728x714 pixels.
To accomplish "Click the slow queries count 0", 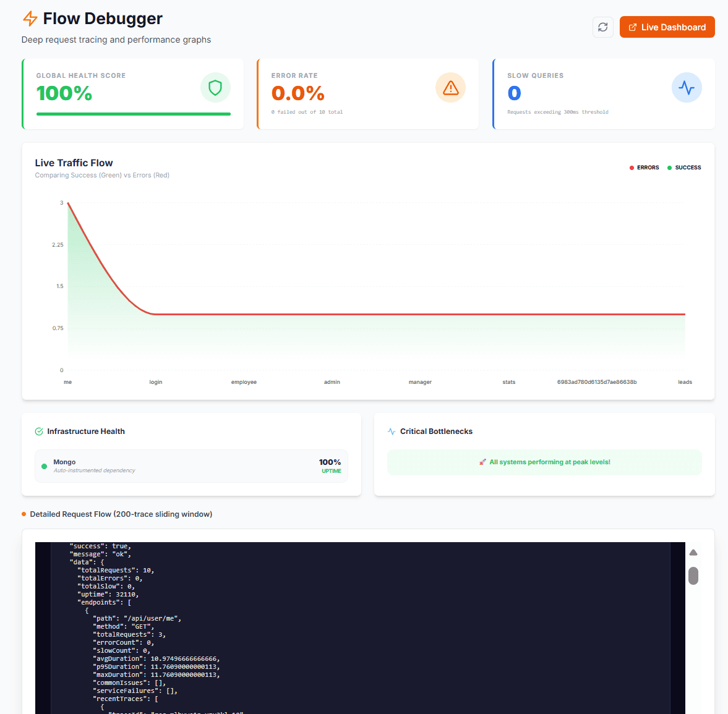I will [x=514, y=93].
